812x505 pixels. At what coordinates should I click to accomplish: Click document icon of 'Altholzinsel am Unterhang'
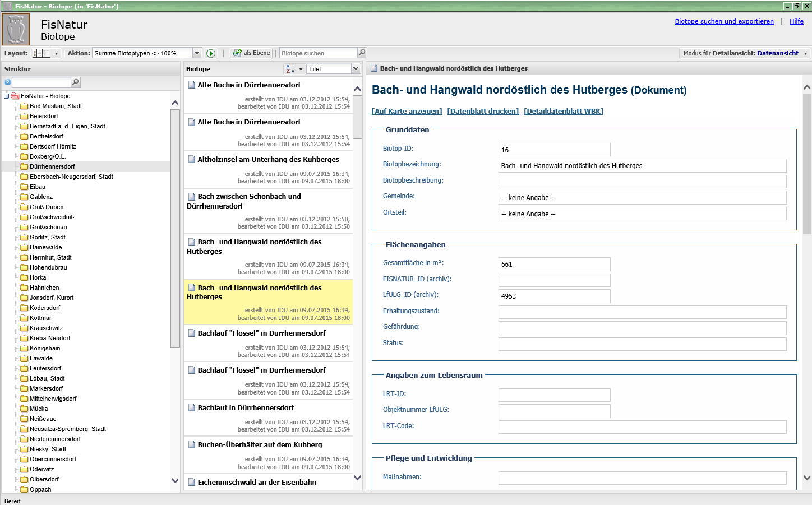click(192, 159)
